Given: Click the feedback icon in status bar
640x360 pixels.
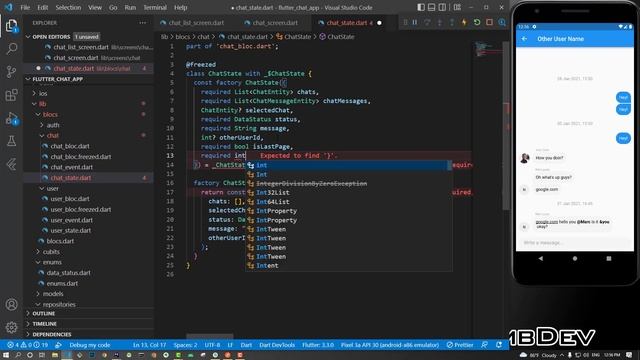Looking at the screenshot, I should tap(484, 345).
